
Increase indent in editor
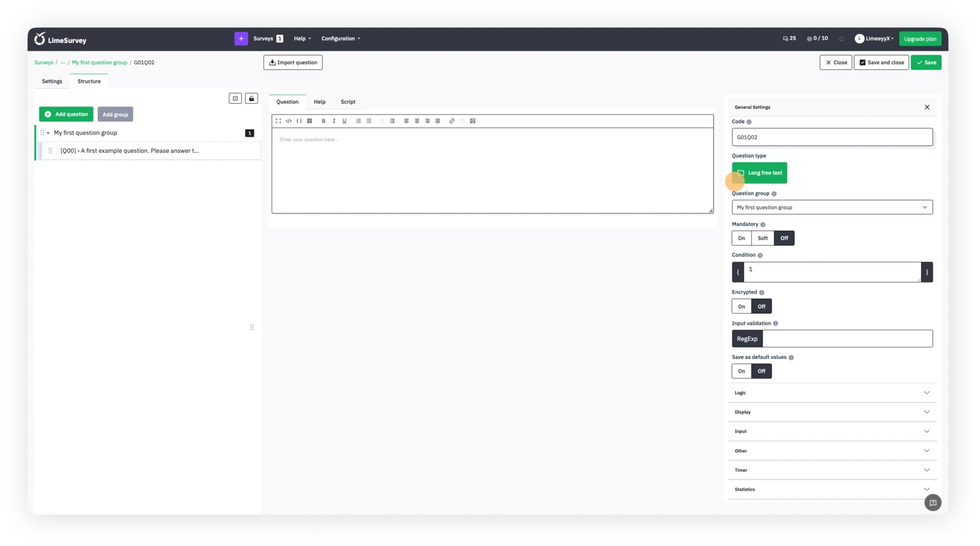392,121
